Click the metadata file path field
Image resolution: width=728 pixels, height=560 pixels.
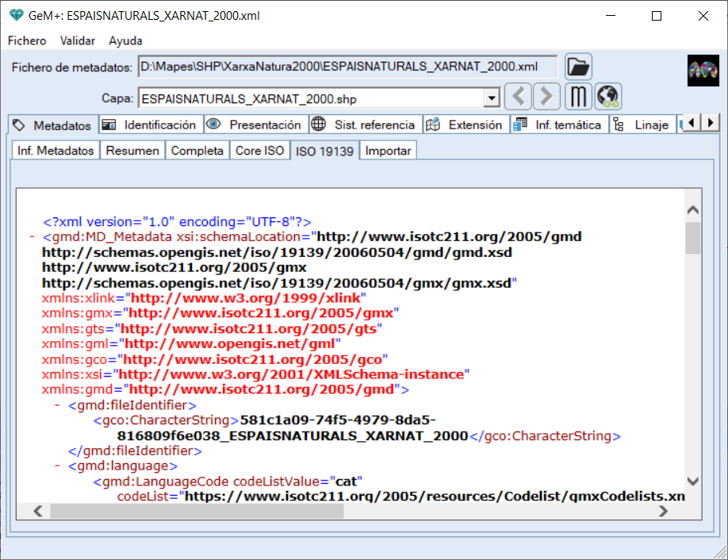point(347,67)
